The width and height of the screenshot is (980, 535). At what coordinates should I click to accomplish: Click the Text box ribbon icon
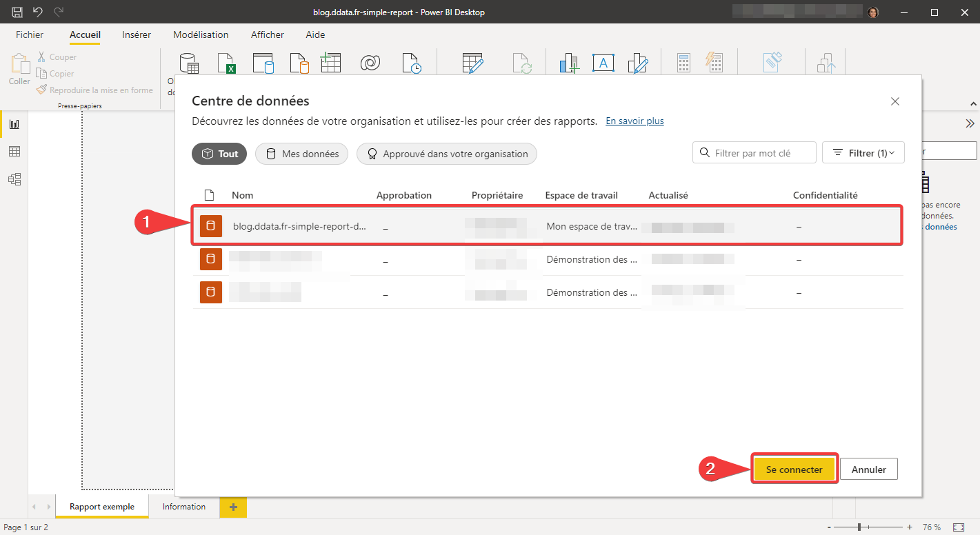pyautogui.click(x=603, y=63)
